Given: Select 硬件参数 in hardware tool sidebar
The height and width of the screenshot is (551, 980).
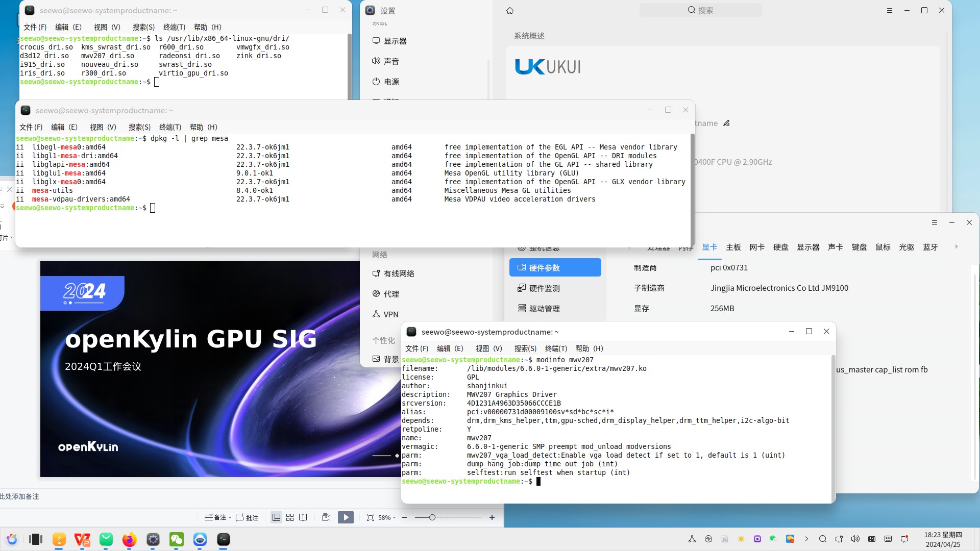Looking at the screenshot, I should (x=555, y=267).
